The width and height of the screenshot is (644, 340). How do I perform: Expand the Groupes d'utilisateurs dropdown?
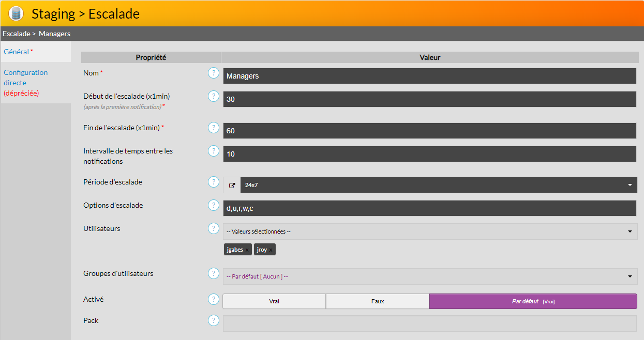630,276
